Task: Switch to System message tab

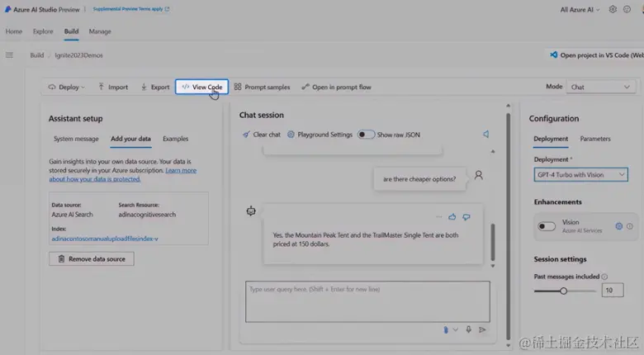Action: tap(76, 139)
